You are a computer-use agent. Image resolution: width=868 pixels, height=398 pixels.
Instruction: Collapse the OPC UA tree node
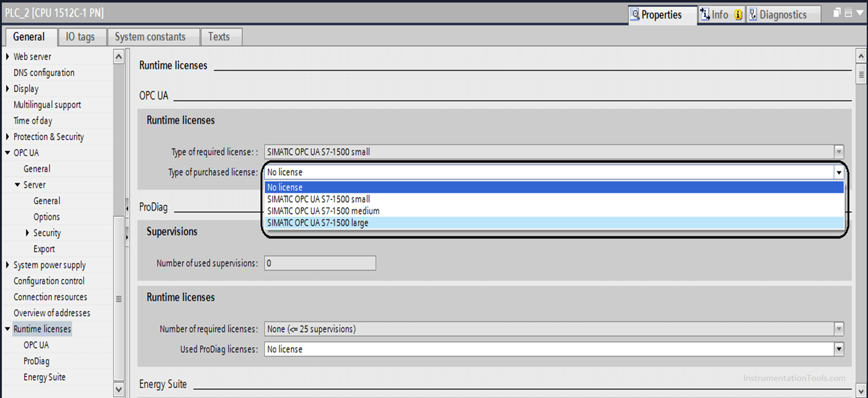(7, 153)
